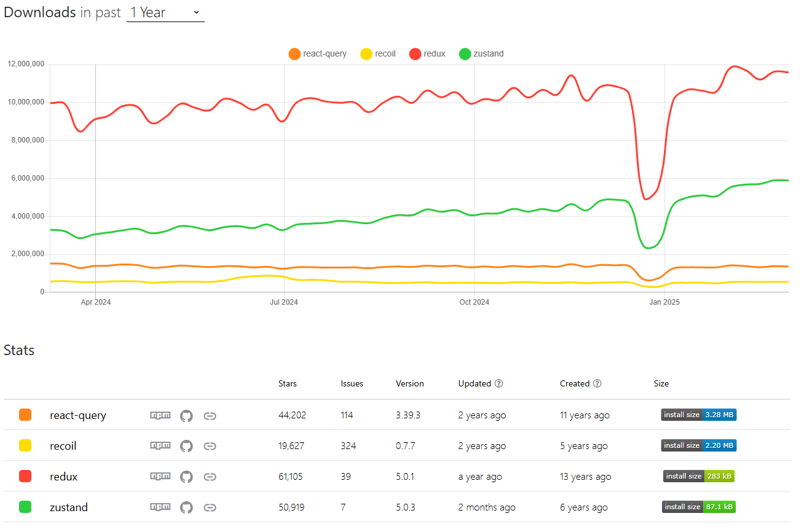The image size is (812, 532).
Task: Open the npm page icon for redux
Action: pos(160,477)
